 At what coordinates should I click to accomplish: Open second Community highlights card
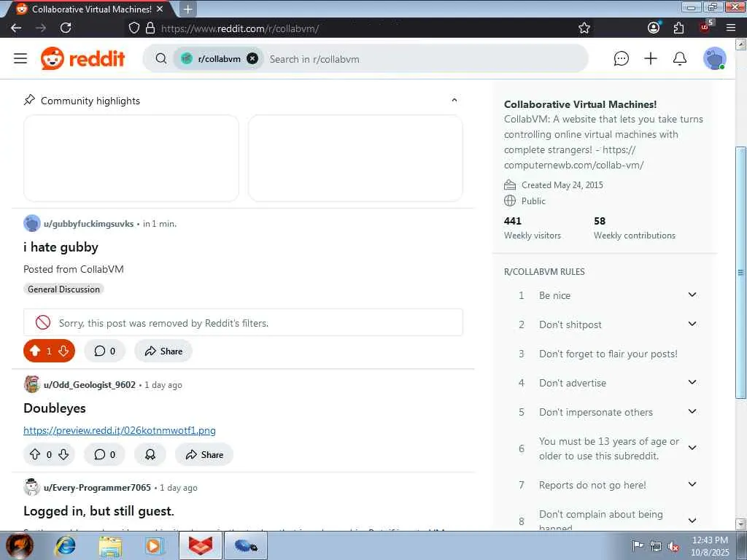pyautogui.click(x=355, y=158)
